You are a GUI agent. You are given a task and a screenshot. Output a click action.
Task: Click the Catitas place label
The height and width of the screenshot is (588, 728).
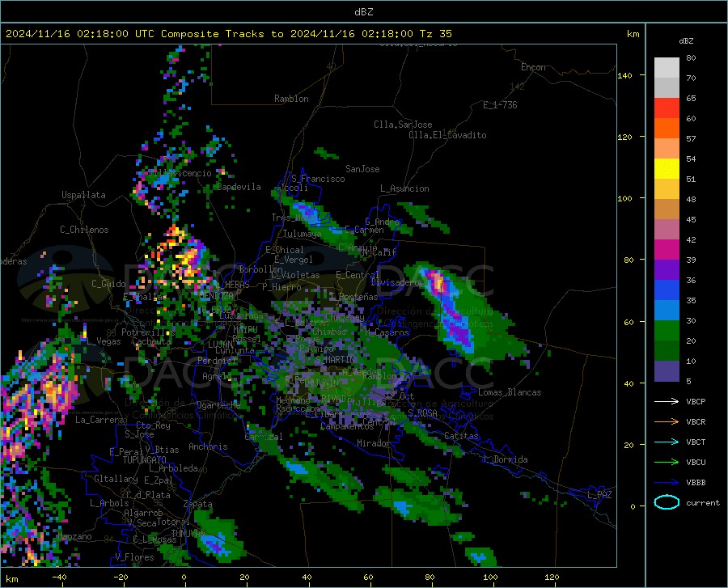point(461,436)
